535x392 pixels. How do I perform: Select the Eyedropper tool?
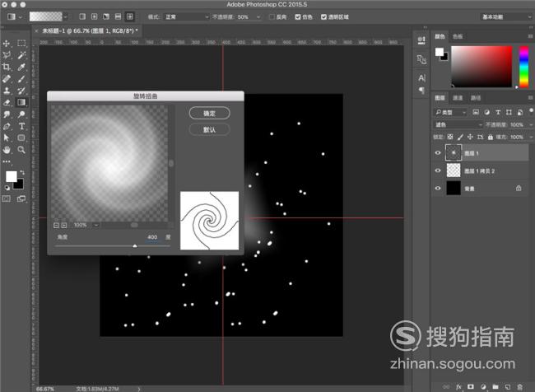pyautogui.click(x=21, y=67)
